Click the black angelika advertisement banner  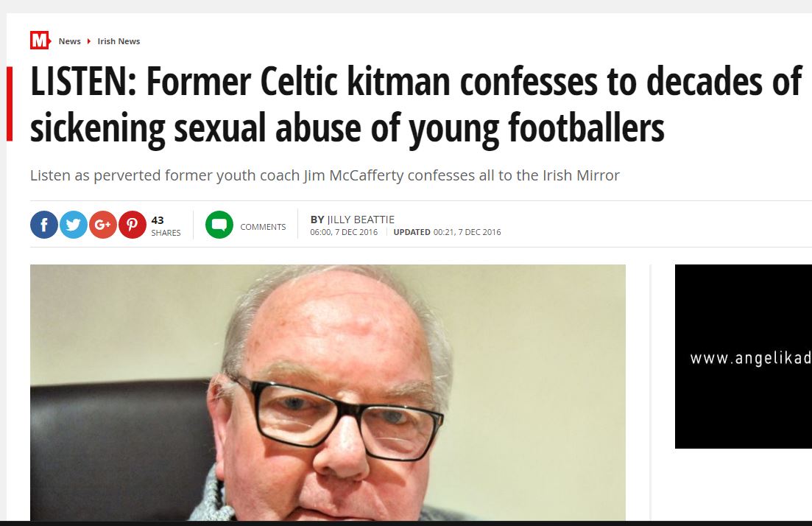point(743,356)
